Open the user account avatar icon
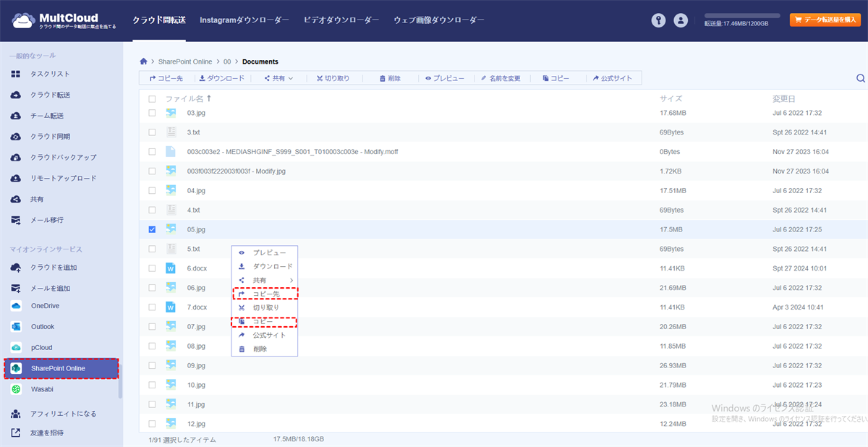This screenshot has height=447, width=868. [681, 20]
